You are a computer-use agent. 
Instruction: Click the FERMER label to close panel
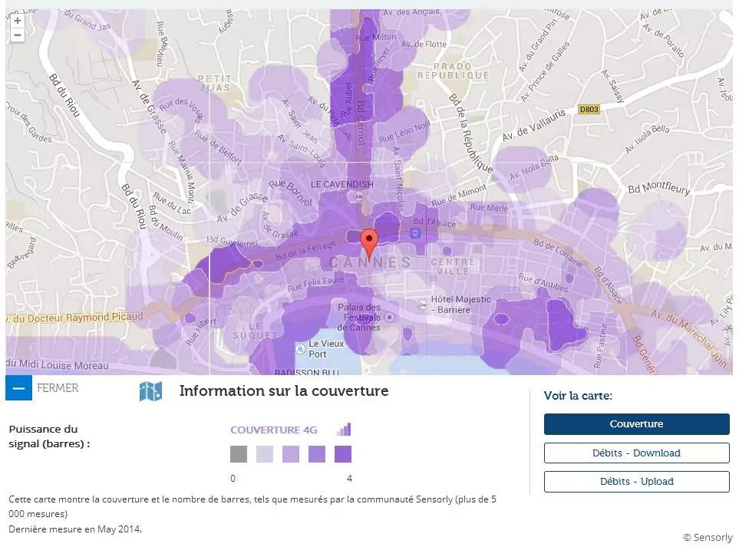[x=58, y=388]
